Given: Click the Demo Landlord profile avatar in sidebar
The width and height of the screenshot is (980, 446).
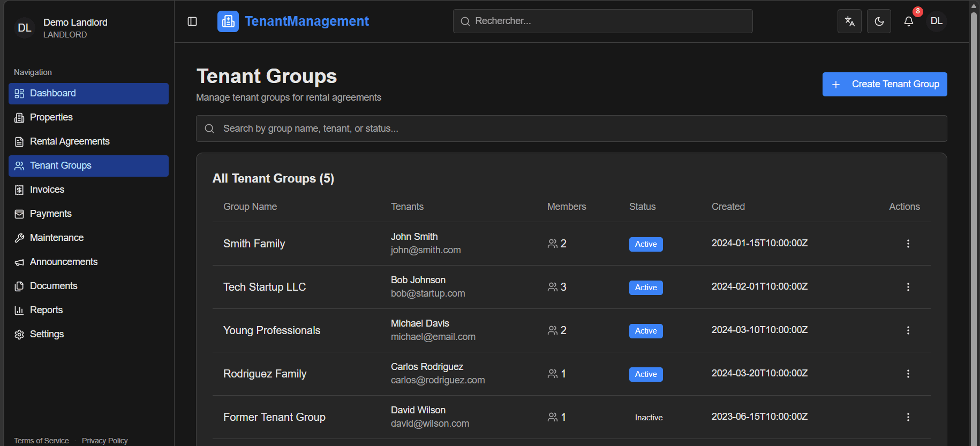Looking at the screenshot, I should [x=25, y=28].
